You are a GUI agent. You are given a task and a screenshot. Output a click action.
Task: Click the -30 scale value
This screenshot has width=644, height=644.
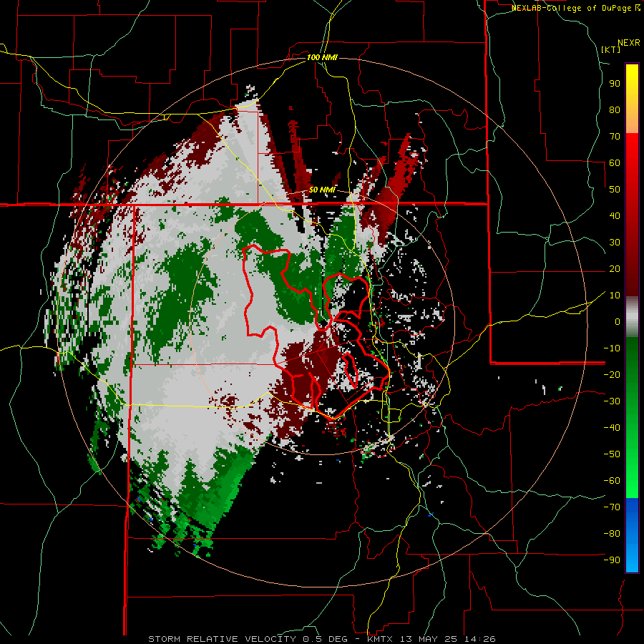[x=612, y=401]
